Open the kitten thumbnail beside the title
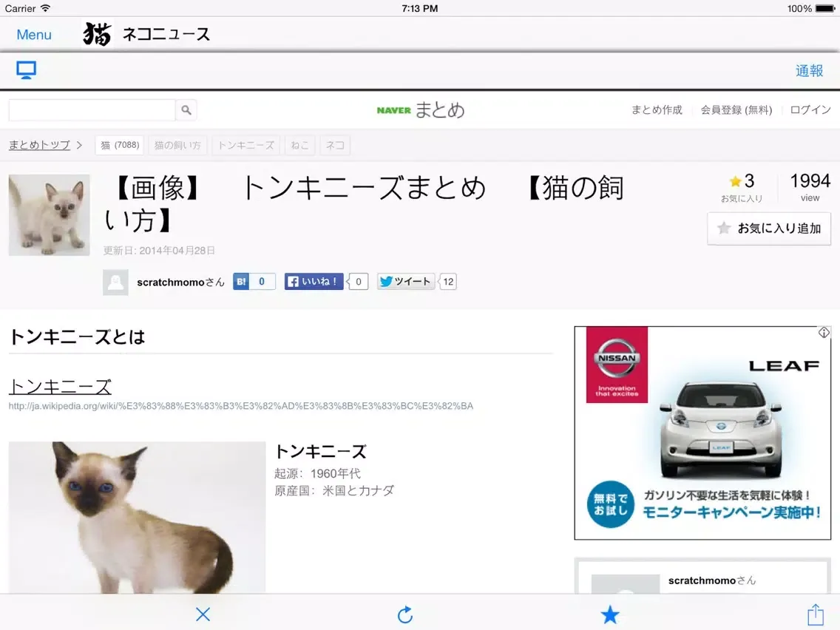Screen dimensions: 840x630 pos(49,215)
